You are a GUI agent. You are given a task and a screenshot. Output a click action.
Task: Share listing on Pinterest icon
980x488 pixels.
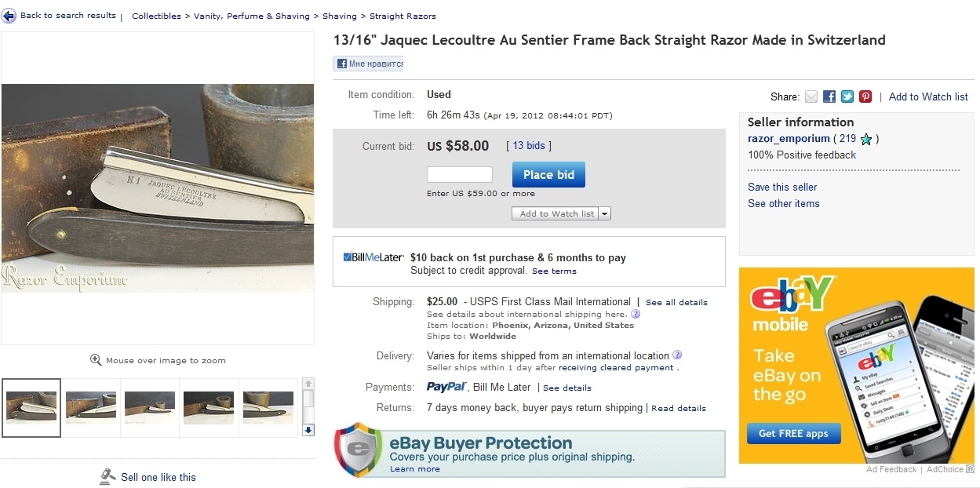click(x=865, y=97)
